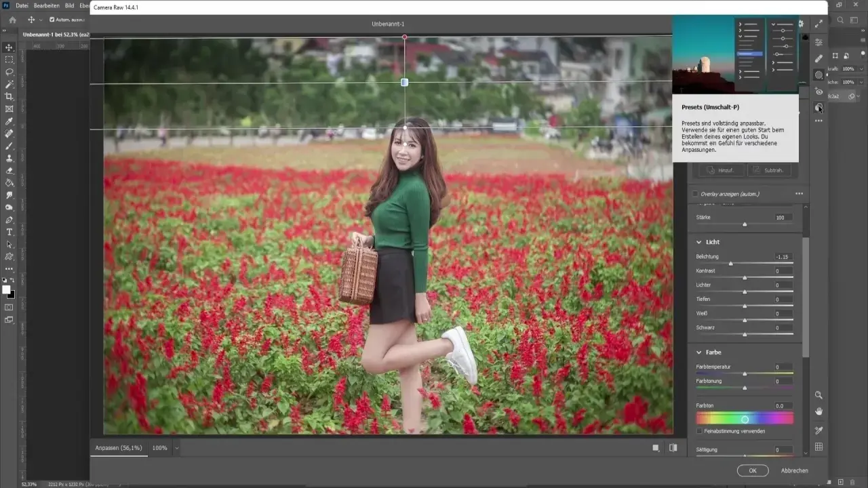
Task: Confirm Camera Raw with OK button
Action: [x=753, y=470]
